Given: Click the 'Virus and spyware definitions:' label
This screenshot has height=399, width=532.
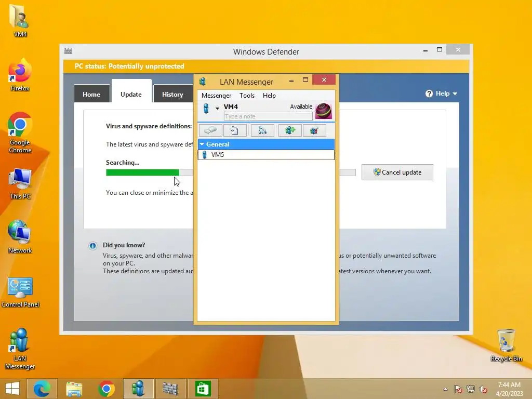Looking at the screenshot, I should (x=149, y=126).
